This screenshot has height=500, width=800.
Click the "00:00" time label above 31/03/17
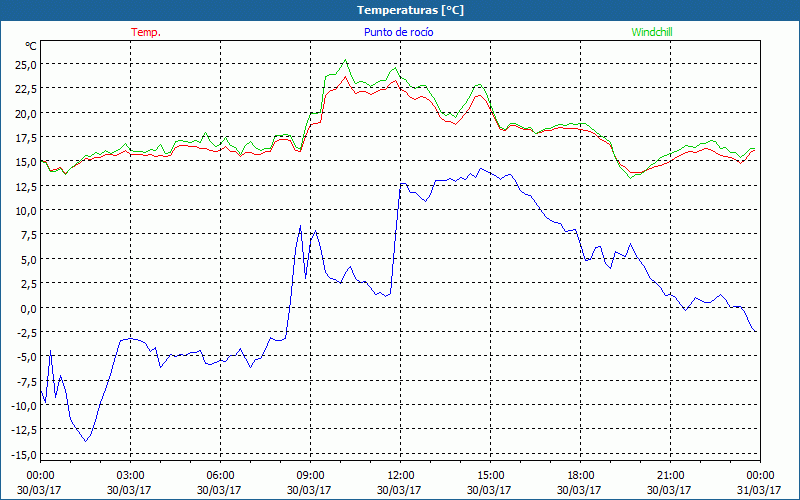(x=760, y=476)
